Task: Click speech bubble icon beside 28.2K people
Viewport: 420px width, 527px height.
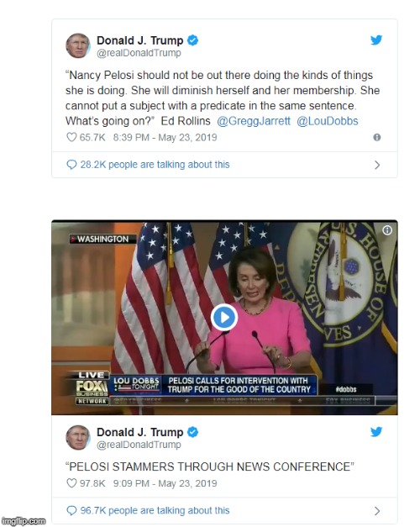Action: coord(71,165)
